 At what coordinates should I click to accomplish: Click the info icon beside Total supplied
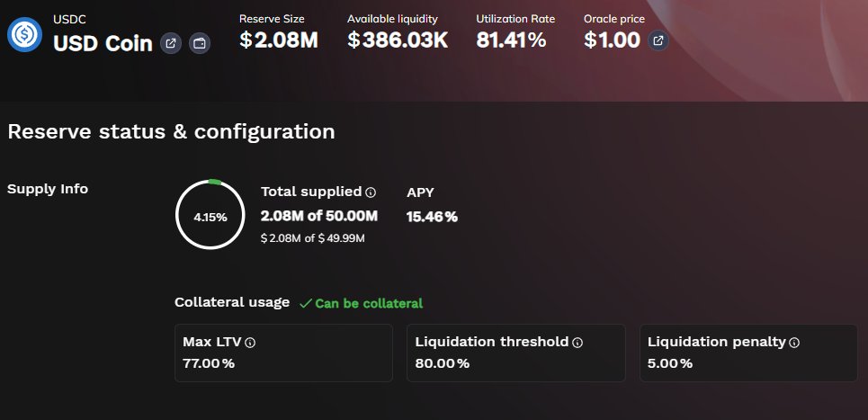[371, 192]
